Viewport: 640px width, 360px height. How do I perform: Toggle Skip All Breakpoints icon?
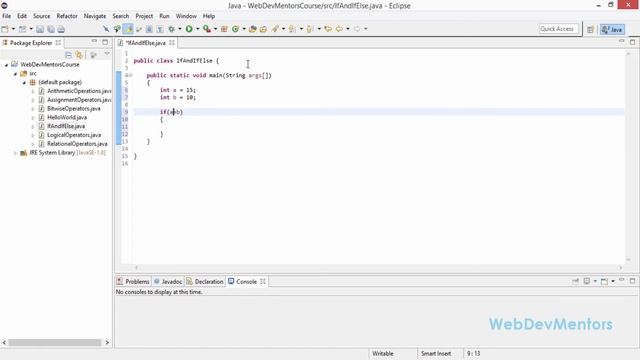(106, 29)
